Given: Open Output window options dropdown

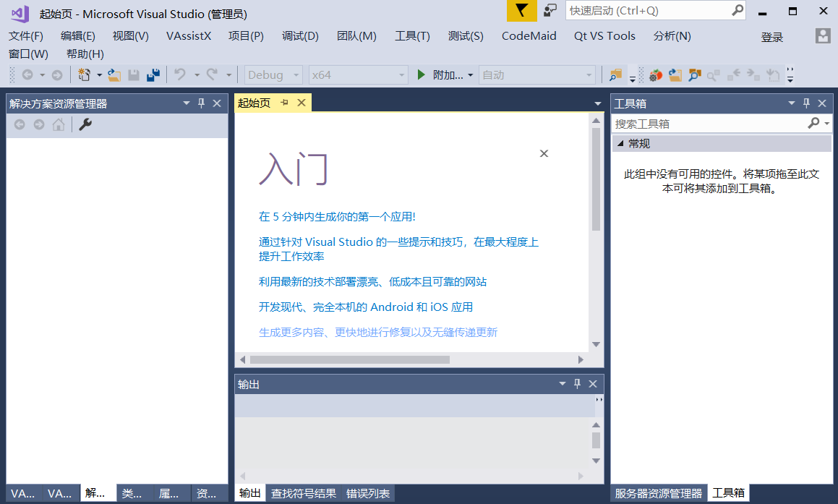Looking at the screenshot, I should coord(563,384).
